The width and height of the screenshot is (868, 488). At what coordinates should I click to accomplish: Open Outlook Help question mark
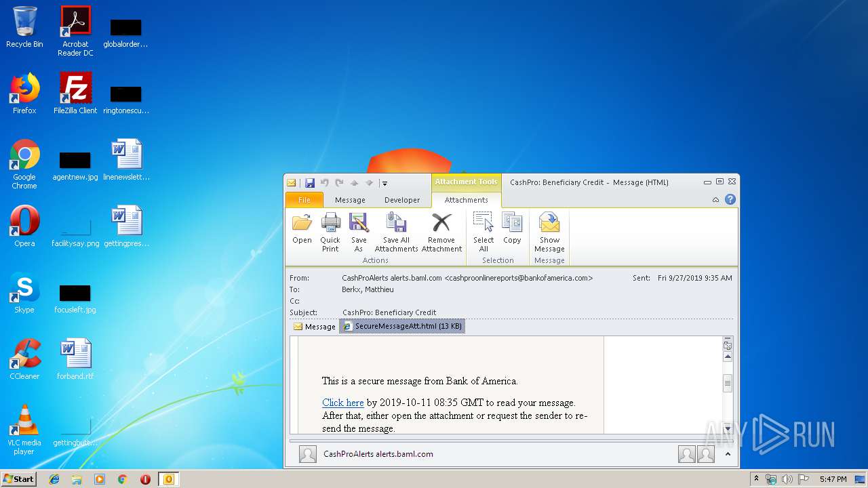click(x=730, y=199)
